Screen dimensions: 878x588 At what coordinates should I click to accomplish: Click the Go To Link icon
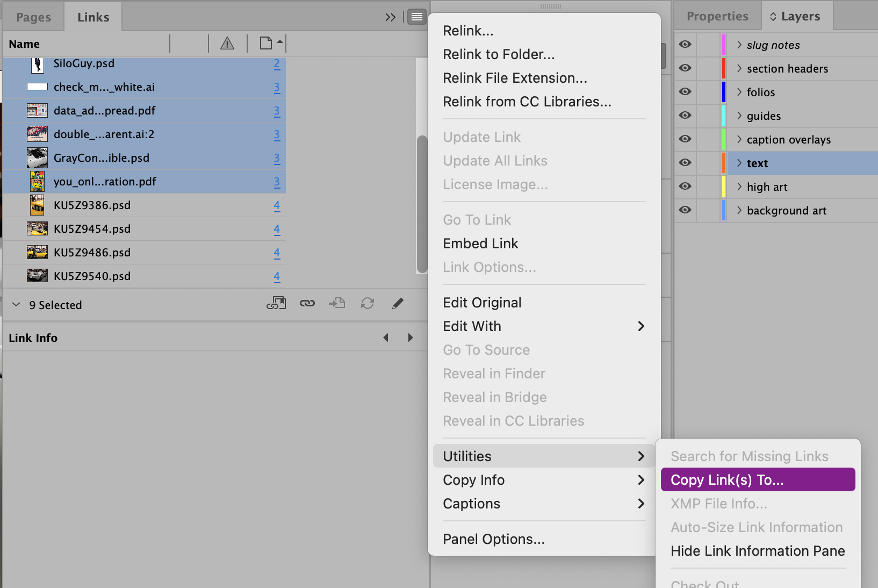[337, 304]
